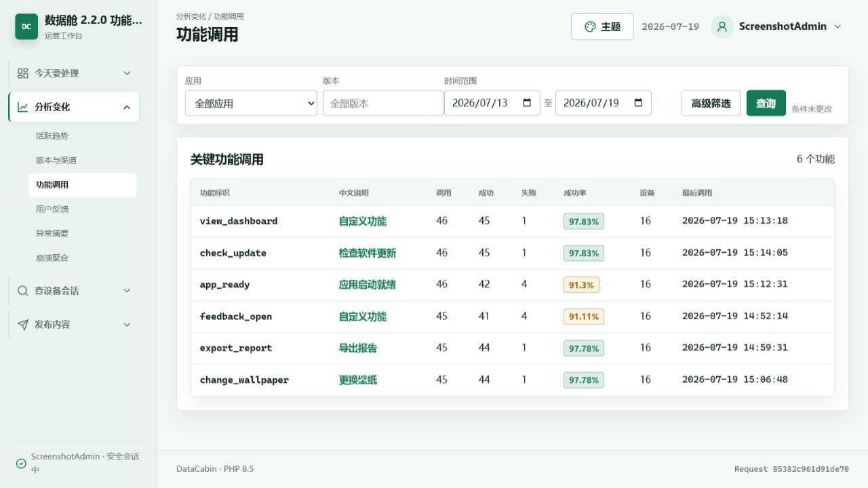Click the paper plane icon beside 发布内容

pyautogui.click(x=23, y=325)
